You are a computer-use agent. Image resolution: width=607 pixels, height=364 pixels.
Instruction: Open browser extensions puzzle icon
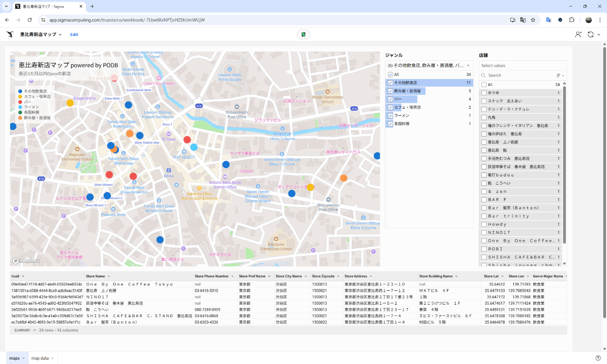click(x=571, y=20)
